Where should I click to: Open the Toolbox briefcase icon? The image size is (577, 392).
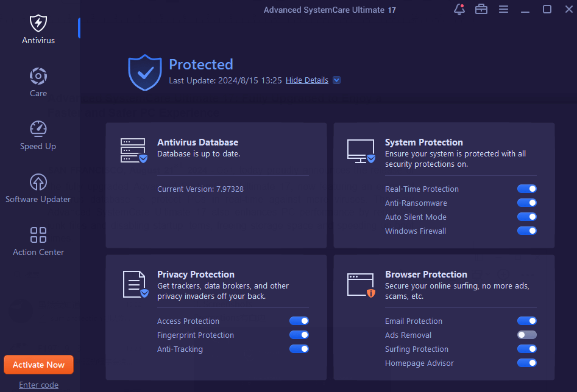click(481, 9)
